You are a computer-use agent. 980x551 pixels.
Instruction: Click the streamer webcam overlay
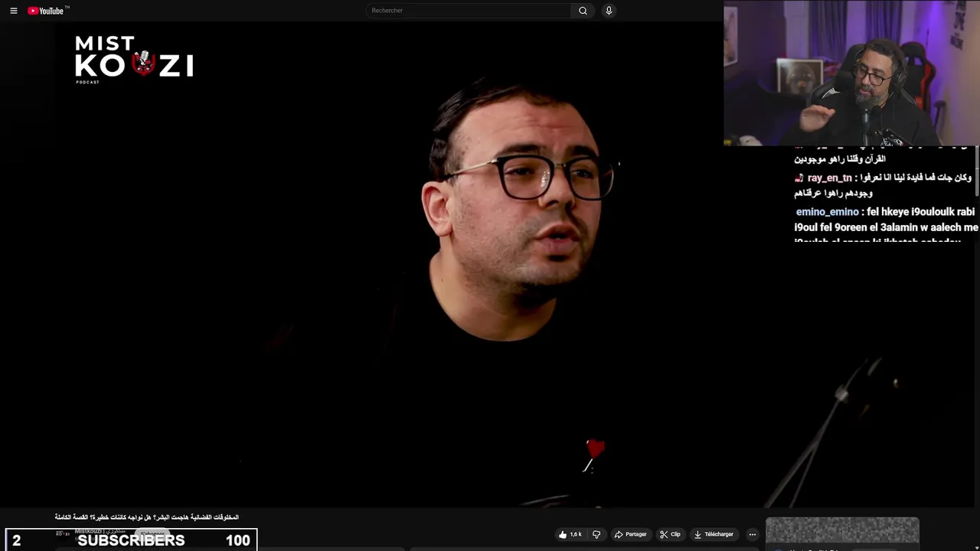tap(851, 73)
